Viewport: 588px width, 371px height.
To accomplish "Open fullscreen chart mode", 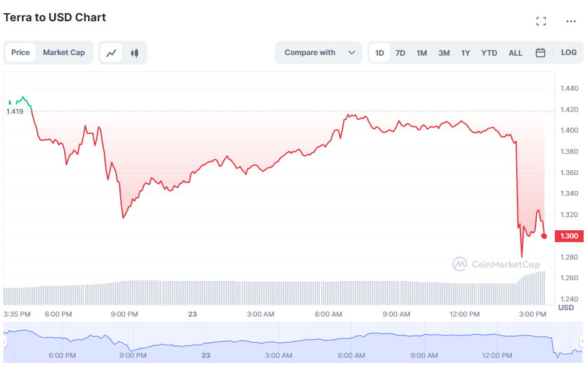I will [541, 21].
